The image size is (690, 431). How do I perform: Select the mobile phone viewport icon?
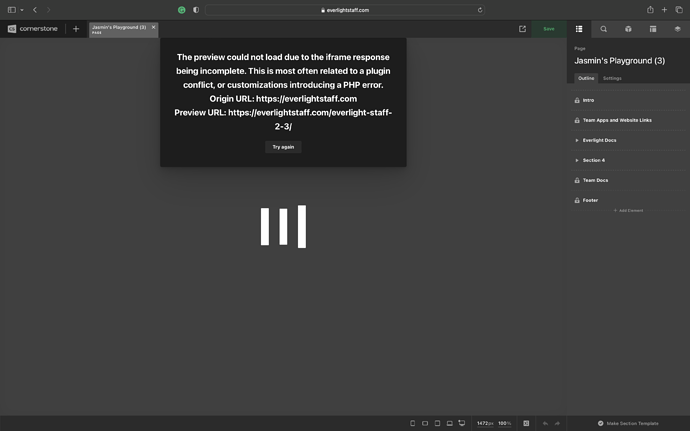click(413, 423)
